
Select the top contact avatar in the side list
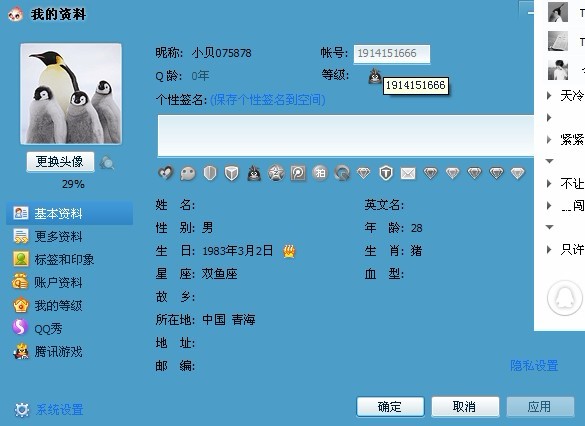(x=558, y=12)
